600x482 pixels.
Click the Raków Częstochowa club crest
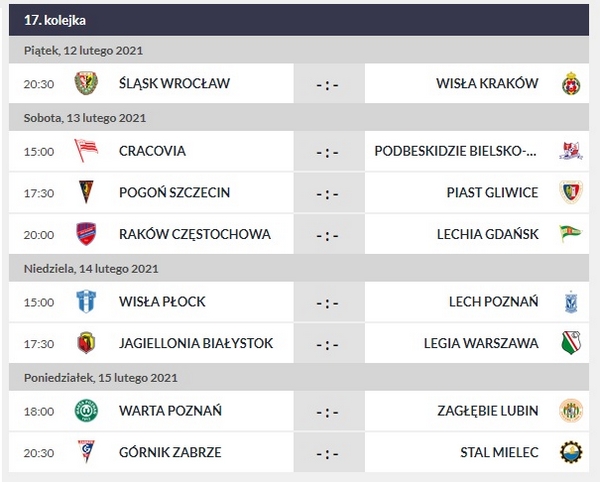pyautogui.click(x=86, y=234)
